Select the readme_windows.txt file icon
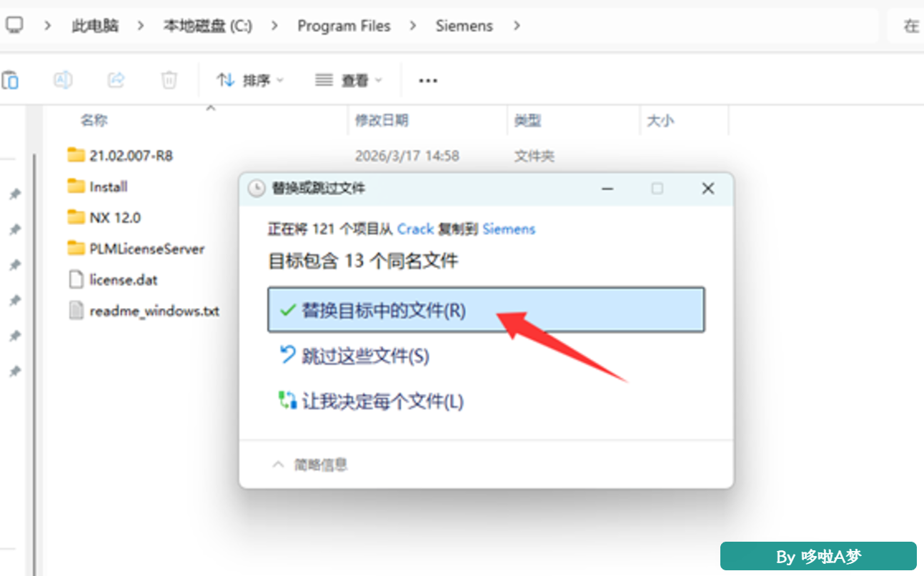924x576 pixels. [x=76, y=311]
